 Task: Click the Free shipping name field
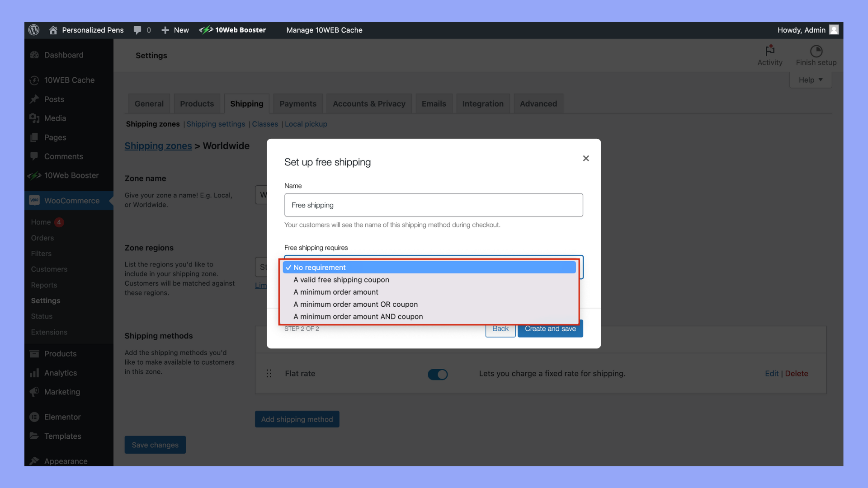(433, 205)
